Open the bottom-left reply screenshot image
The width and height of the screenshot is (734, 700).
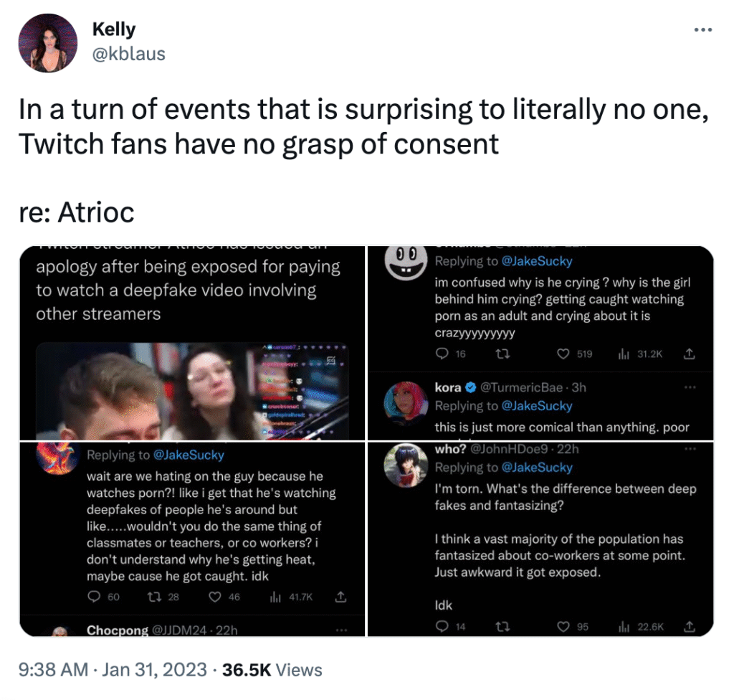pos(192,538)
